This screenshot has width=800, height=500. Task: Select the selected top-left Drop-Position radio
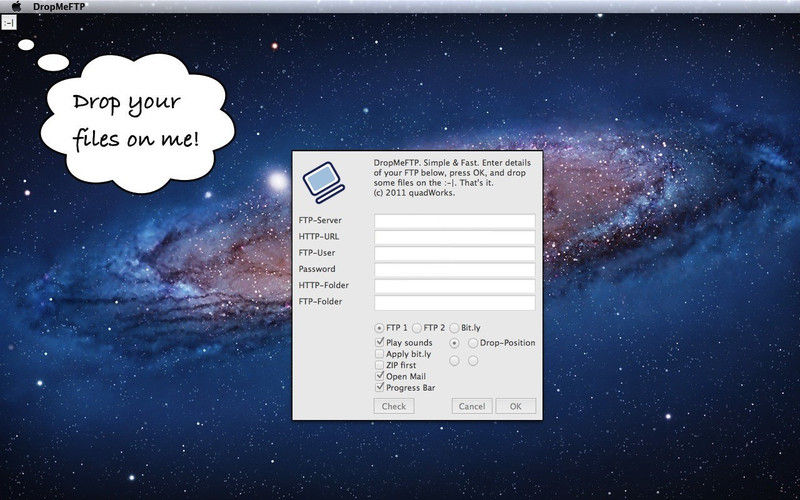tap(454, 343)
